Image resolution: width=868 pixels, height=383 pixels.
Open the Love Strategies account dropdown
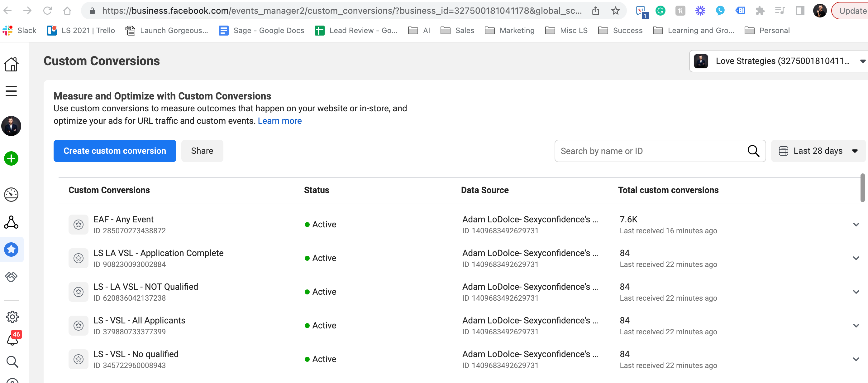778,61
